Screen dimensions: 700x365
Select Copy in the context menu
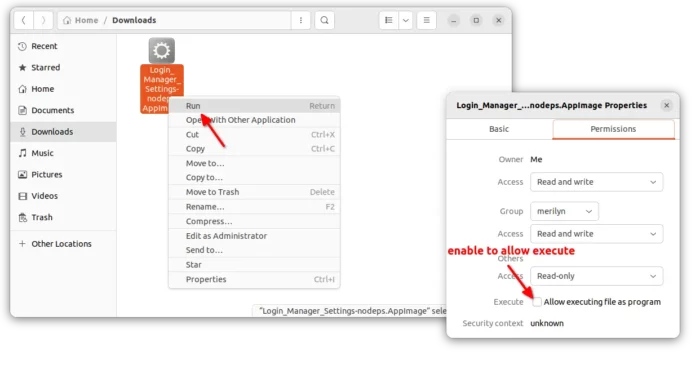[x=254, y=149]
